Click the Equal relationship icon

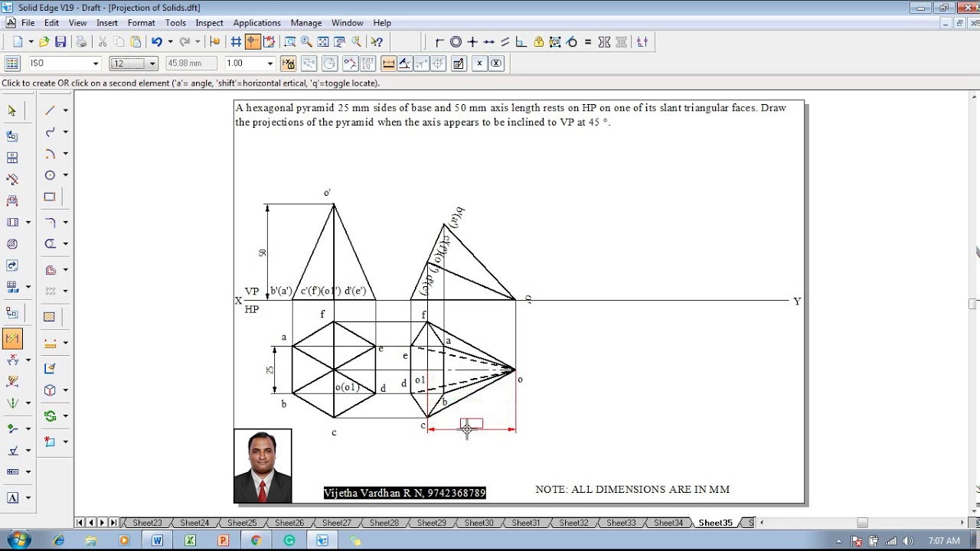click(588, 42)
